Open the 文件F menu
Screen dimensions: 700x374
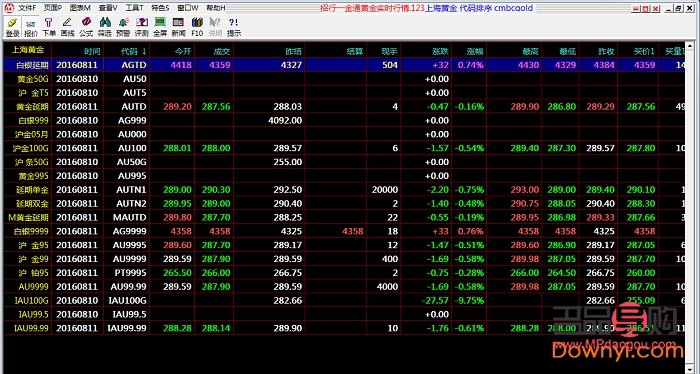pyautogui.click(x=27, y=8)
